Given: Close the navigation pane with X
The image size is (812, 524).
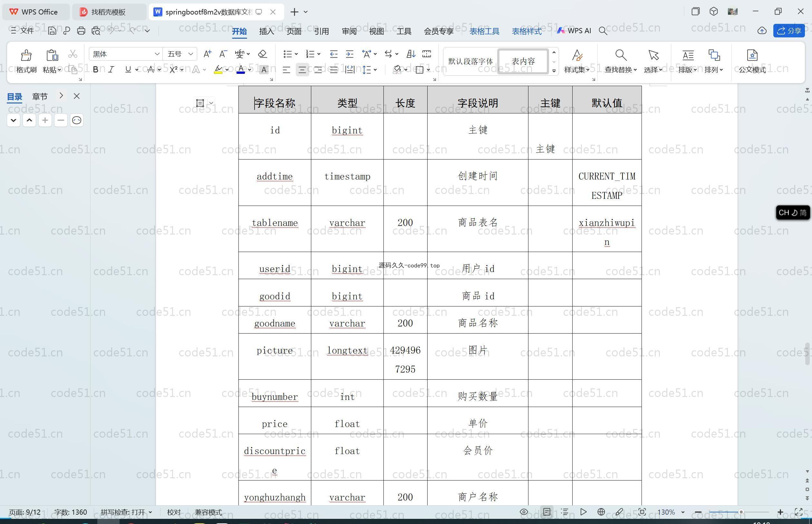Looking at the screenshot, I should (77, 96).
